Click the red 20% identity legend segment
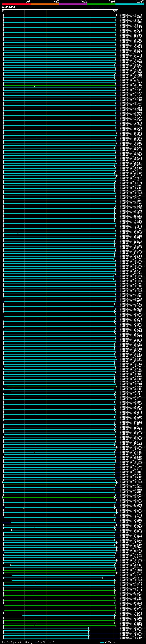The height and width of the screenshot is (644, 146). (16, 4)
